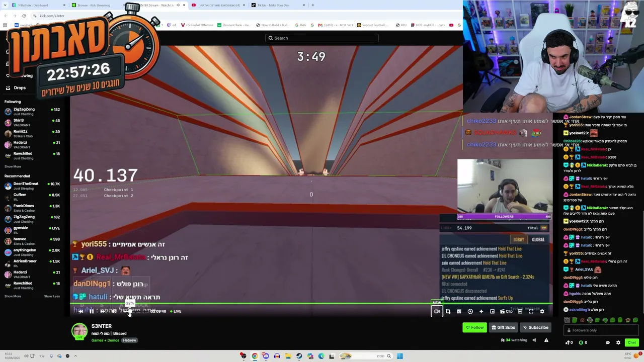644x362 pixels.
Task: Enable picture-in-picture mode icon
Action: tap(492, 312)
